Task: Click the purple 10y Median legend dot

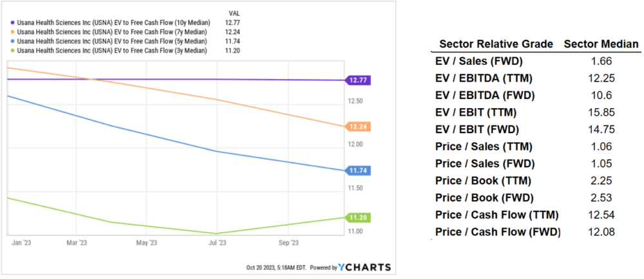Action: coord(12,23)
